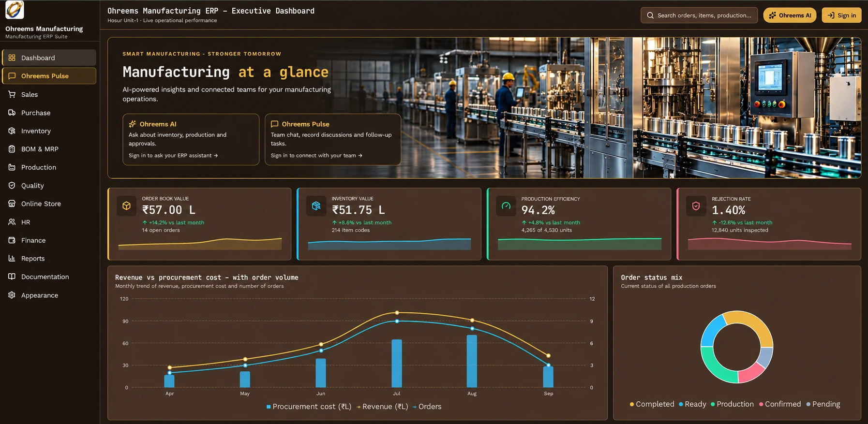868x424 pixels.
Task: Click the HR people icon
Action: pyautogui.click(x=12, y=222)
